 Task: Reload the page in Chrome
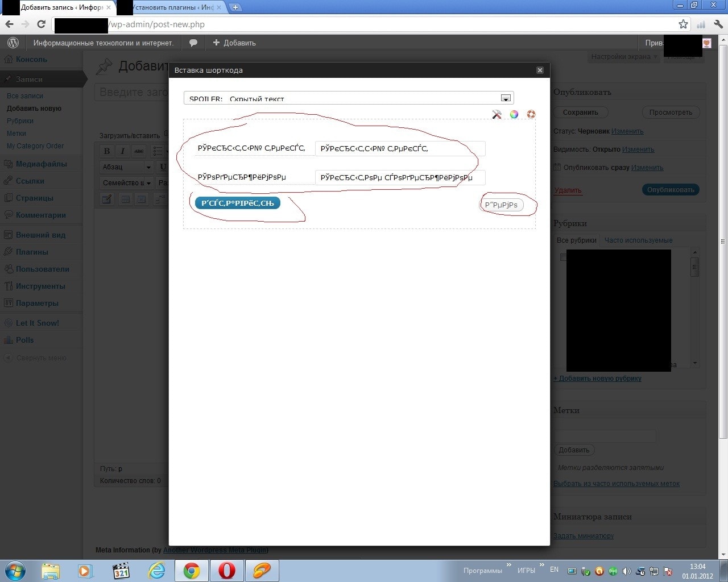(41, 24)
